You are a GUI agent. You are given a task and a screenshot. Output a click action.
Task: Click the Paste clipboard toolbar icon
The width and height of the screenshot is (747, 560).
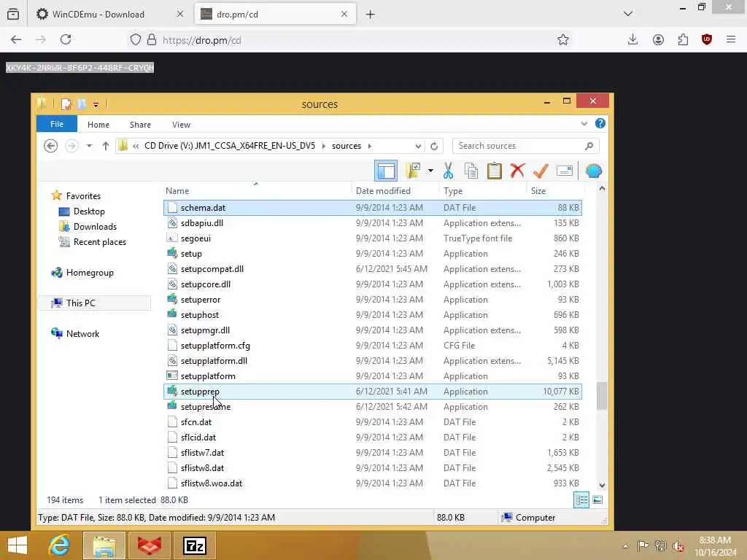494,171
